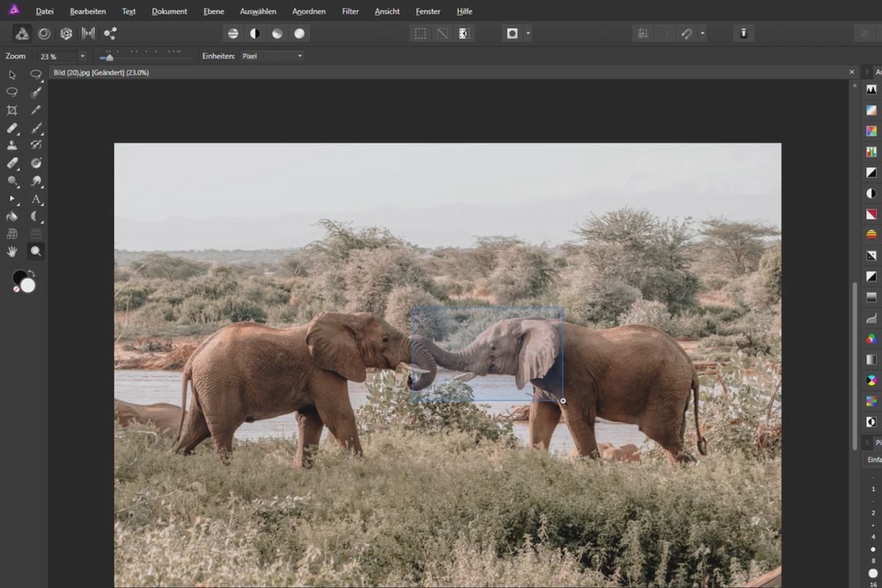Apply Auto White Balance from the toolbar

pos(299,33)
